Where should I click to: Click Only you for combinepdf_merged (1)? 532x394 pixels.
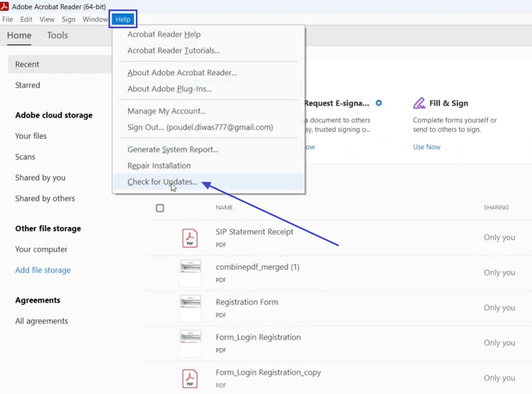[499, 273]
